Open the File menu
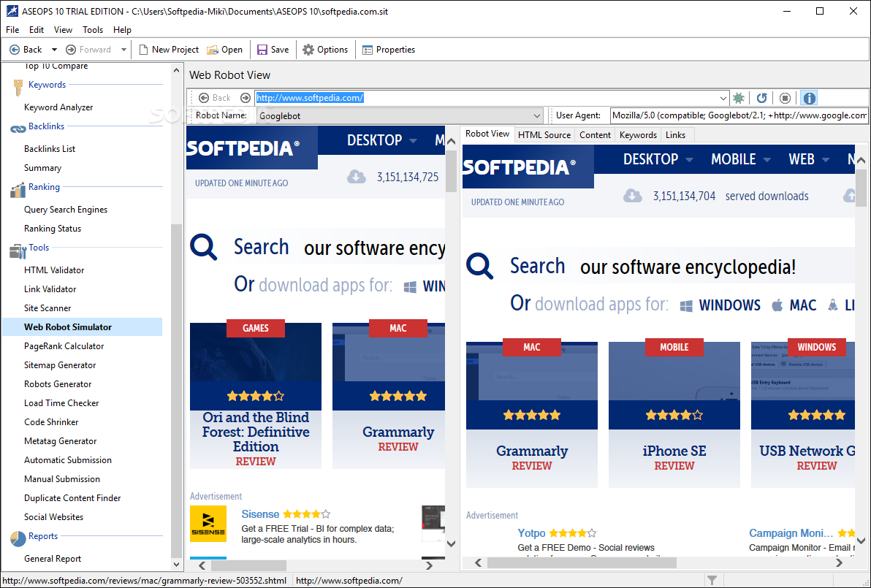The width and height of the screenshot is (871, 588). click(12, 30)
